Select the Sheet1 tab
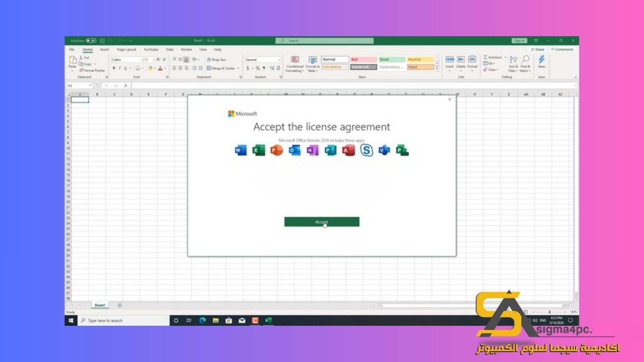The height and width of the screenshot is (362, 644). click(100, 305)
